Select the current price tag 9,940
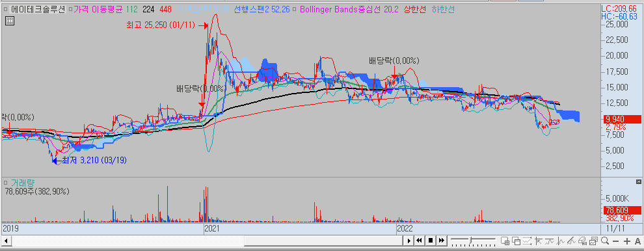This screenshot has width=644, height=251. pos(622,119)
